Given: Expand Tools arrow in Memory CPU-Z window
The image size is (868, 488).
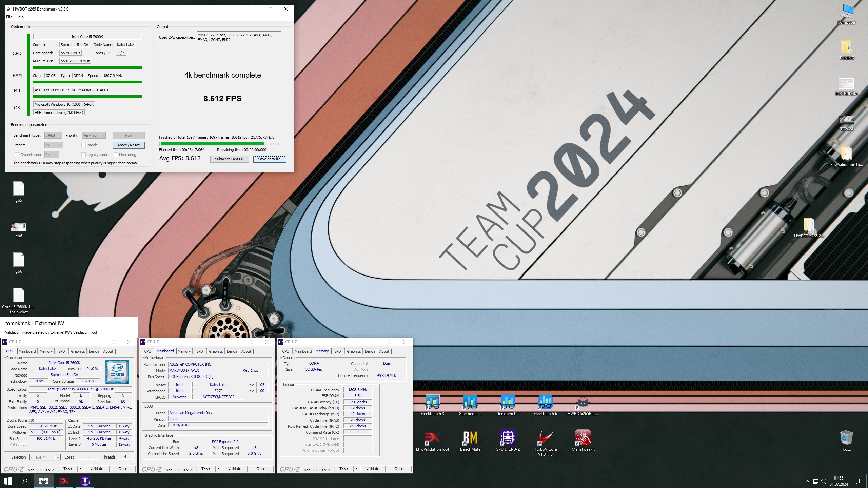Looking at the screenshot, I should [x=356, y=469].
